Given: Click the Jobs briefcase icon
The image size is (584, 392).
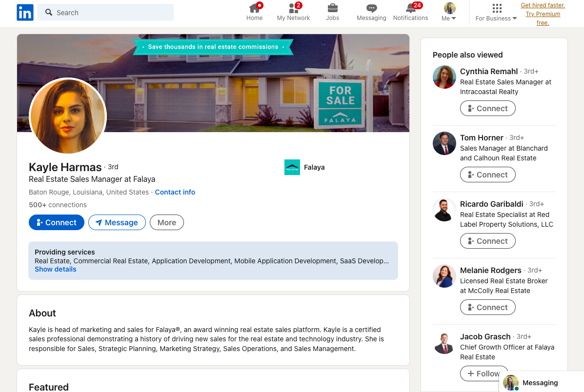Looking at the screenshot, I should [333, 8].
